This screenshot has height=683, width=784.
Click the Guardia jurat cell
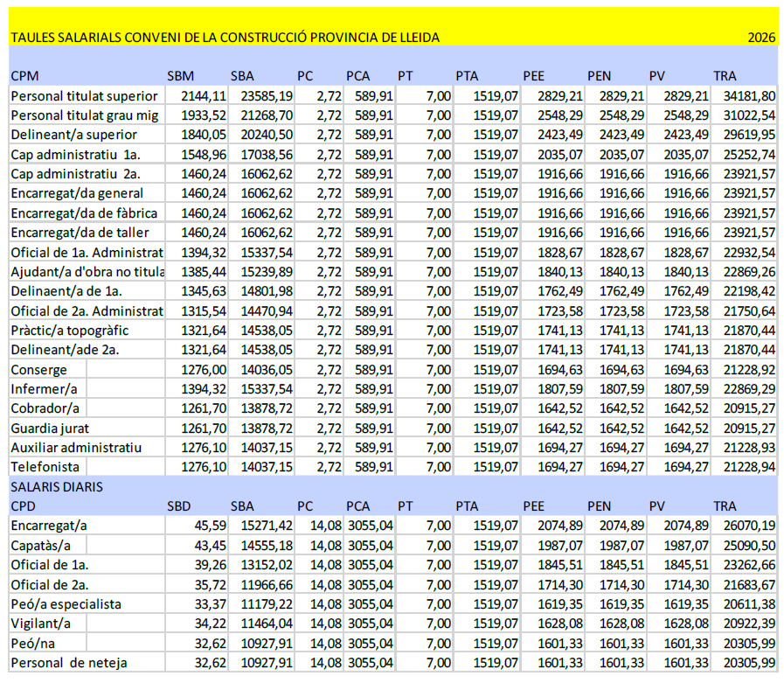[x=50, y=429]
